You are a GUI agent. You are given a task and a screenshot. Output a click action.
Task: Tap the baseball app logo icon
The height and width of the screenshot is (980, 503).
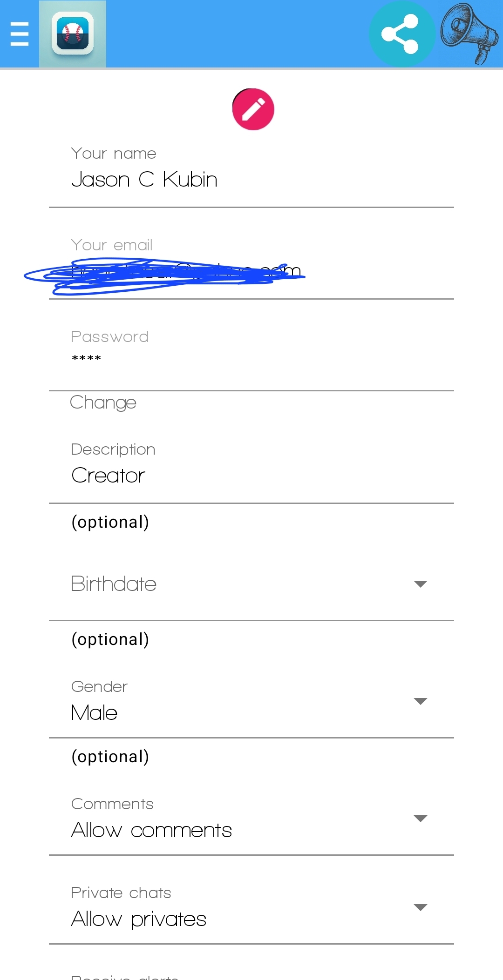coord(73,34)
